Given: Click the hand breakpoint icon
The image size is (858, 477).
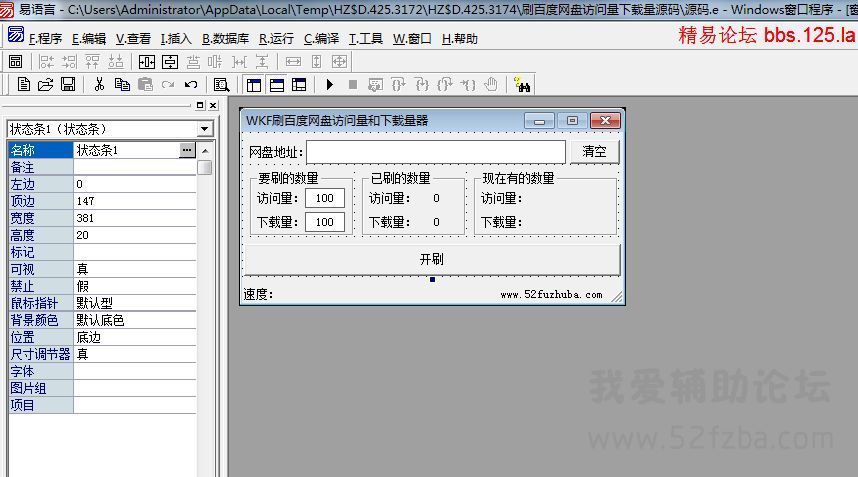Looking at the screenshot, I should (491, 85).
